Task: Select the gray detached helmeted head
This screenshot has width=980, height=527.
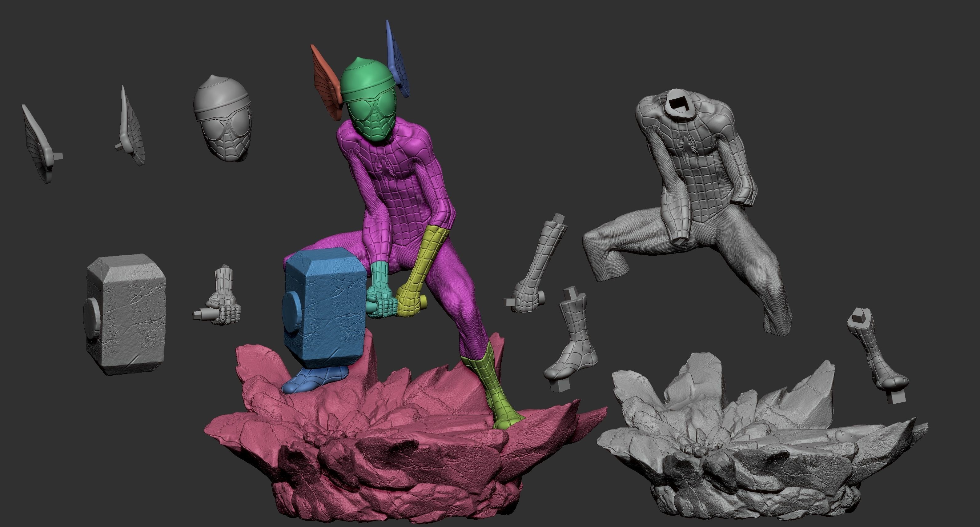Action: pos(223,119)
